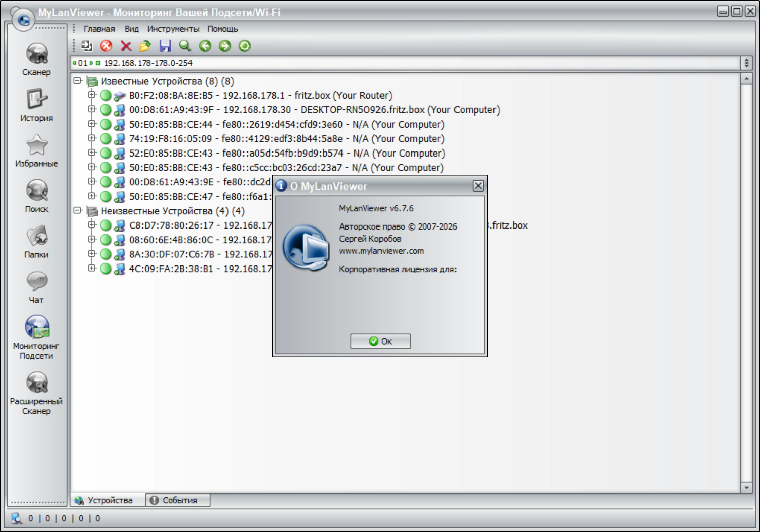Expand the fritz.box router device node

pos(92,95)
